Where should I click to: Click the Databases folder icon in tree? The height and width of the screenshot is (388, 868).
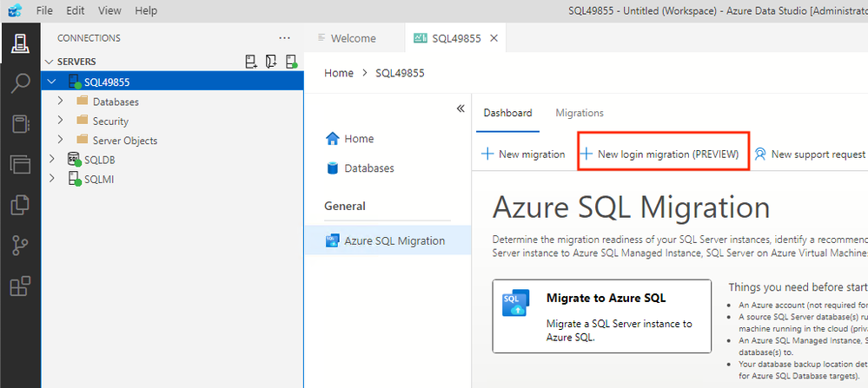[83, 102]
